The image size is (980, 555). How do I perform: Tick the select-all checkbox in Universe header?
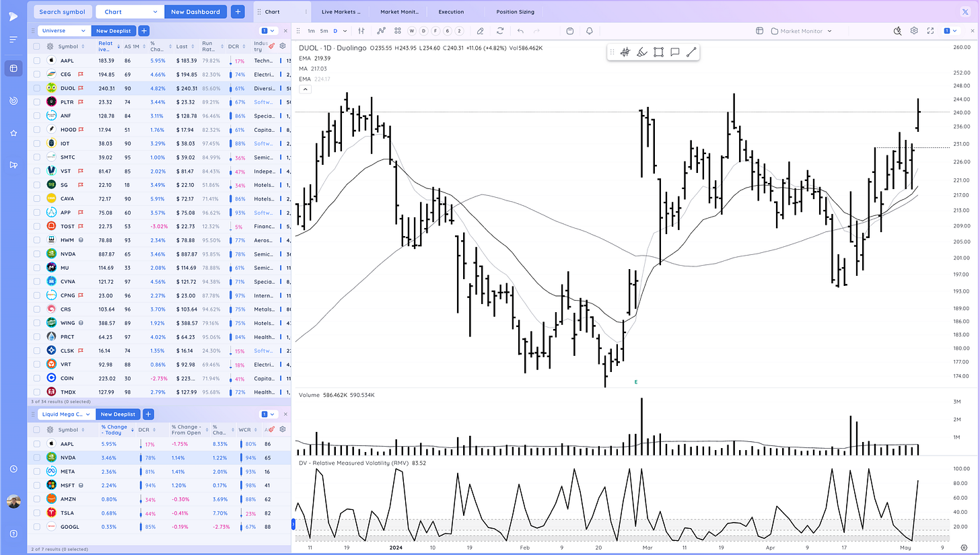pos(37,46)
